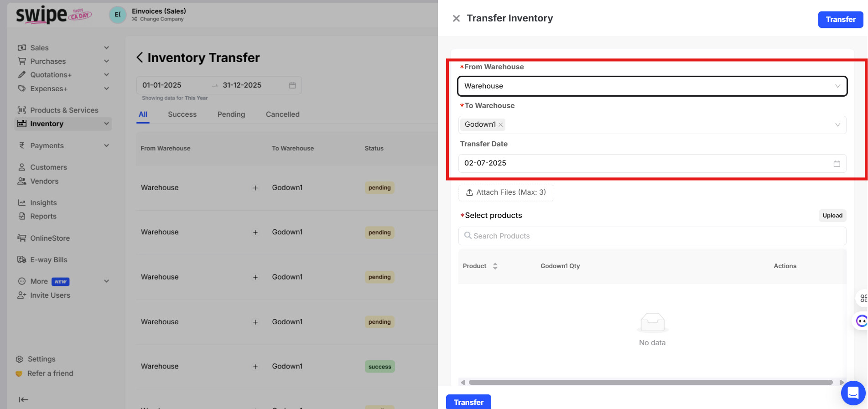This screenshot has width=868, height=409.
Task: Click the Transfer Date field
Action: 652,163
